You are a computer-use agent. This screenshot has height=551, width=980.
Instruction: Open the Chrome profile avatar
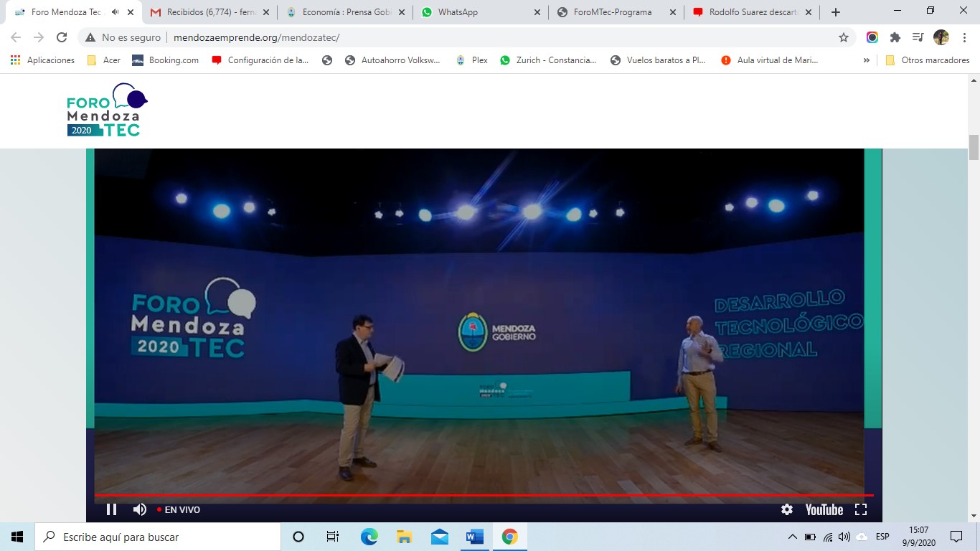point(941,37)
